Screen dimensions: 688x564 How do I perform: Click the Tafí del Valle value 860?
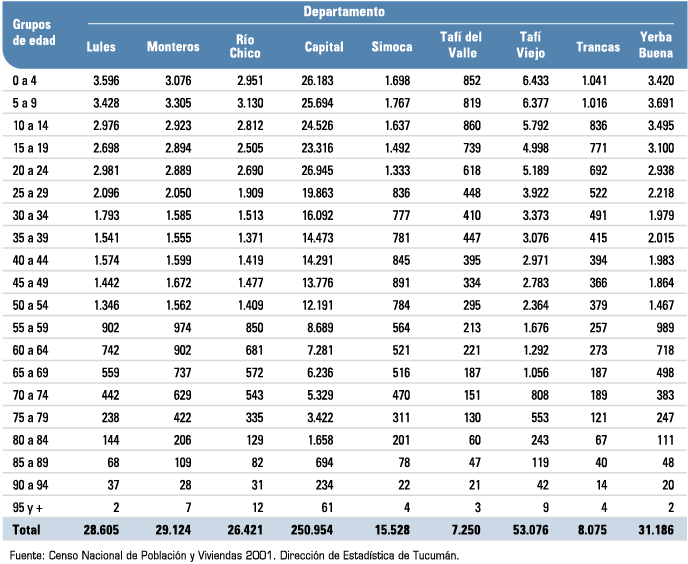point(472,126)
